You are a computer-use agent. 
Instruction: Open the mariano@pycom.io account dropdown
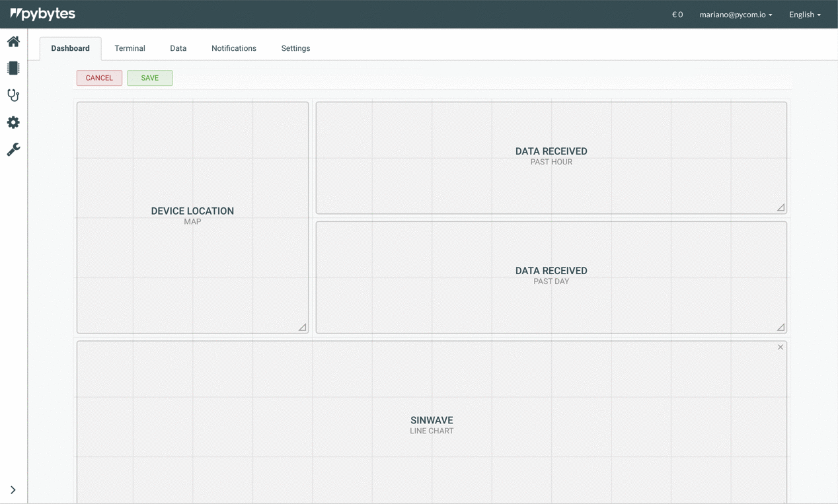click(x=736, y=15)
